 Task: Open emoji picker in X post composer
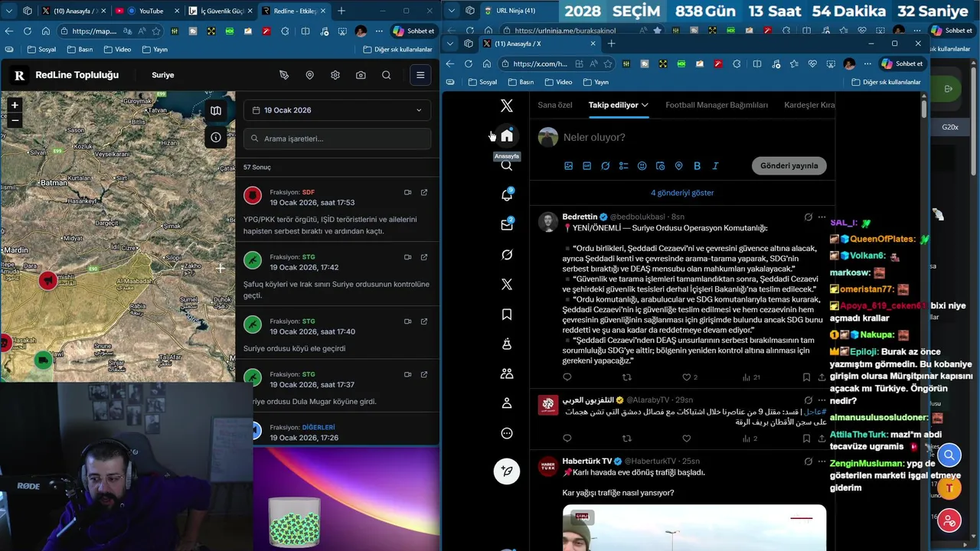tap(642, 166)
